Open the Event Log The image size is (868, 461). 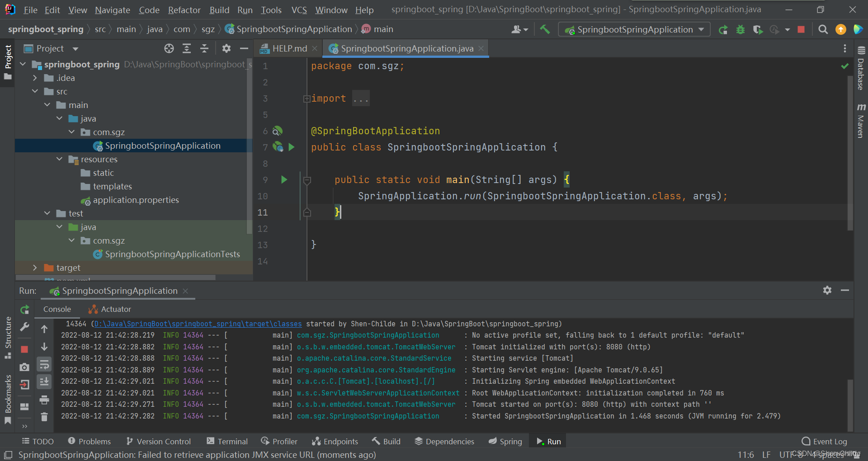pos(824,442)
